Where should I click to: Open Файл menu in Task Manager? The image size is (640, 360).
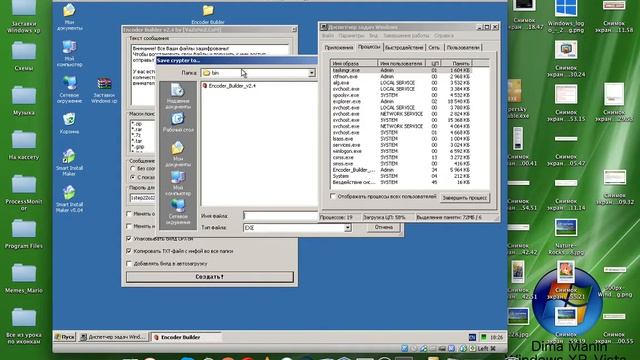pos(328,36)
